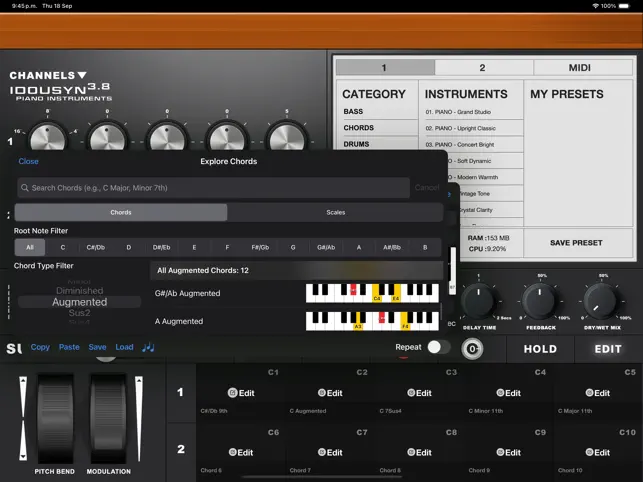643x482 pixels.
Task: Choose instrument 02. PIANO - Upright Classic
Action: (471, 128)
